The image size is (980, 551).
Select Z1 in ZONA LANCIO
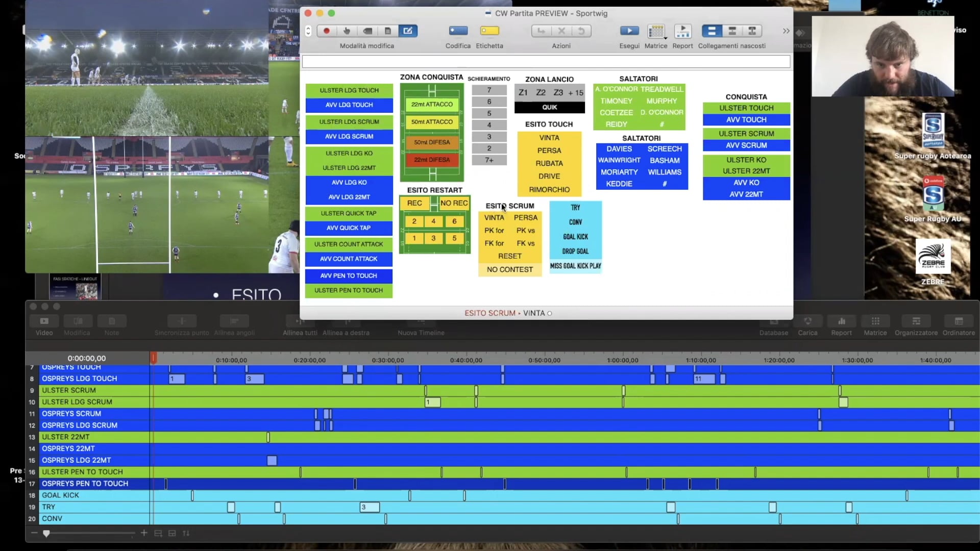[x=523, y=93]
